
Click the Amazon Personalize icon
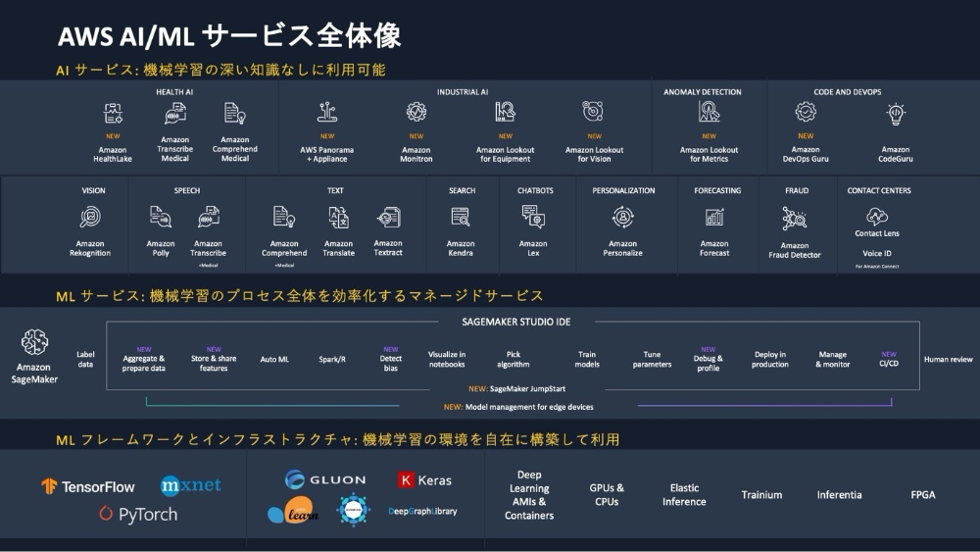pyautogui.click(x=623, y=217)
